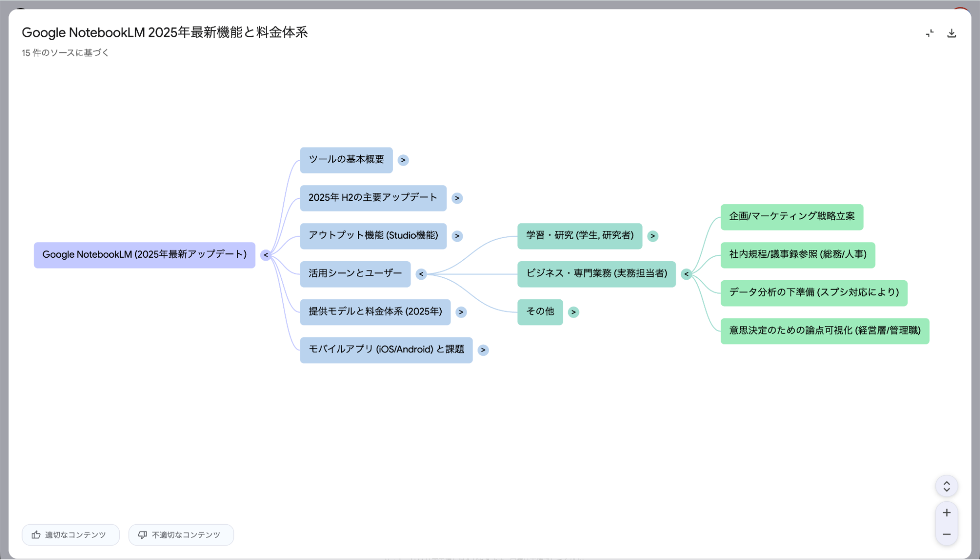Viewport: 980px width, 560px height.
Task: Collapse the 活用シーンとユーザー branch
Action: pyautogui.click(x=422, y=274)
